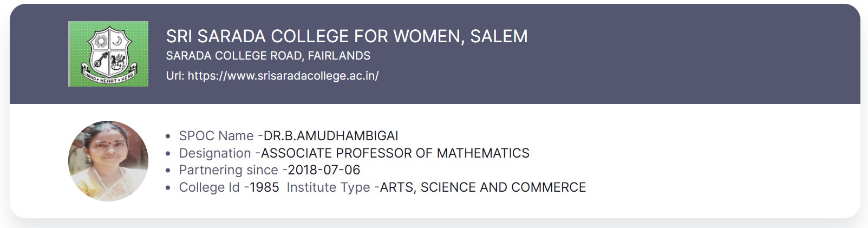
Task: Click the Sri Sarada College crest logo
Action: coord(108,54)
